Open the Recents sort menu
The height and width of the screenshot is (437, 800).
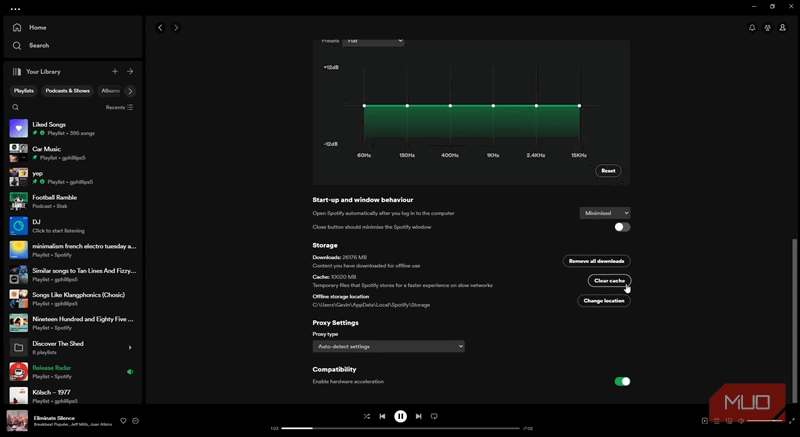click(x=119, y=107)
